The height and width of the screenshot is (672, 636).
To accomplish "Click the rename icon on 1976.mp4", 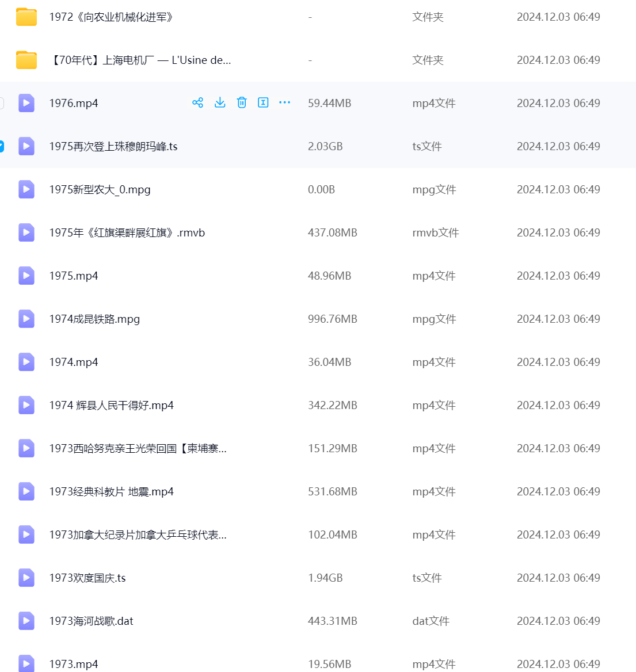I will [x=263, y=103].
